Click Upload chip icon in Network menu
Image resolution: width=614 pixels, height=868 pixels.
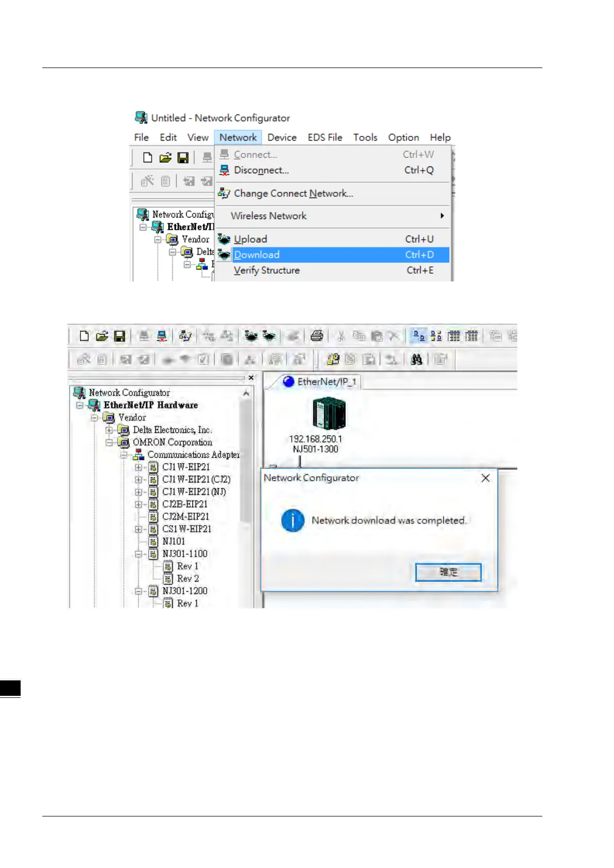pos(224,239)
